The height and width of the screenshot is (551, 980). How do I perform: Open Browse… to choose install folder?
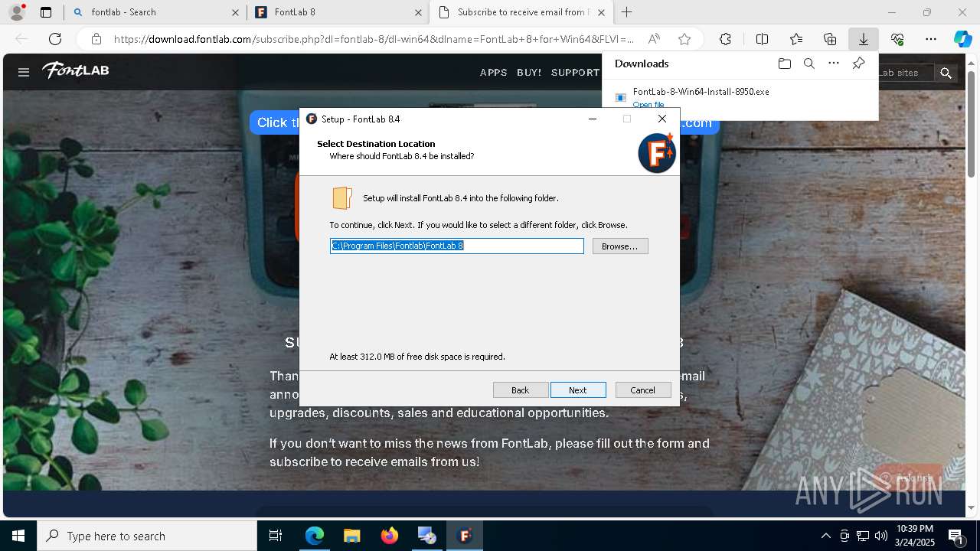620,246
